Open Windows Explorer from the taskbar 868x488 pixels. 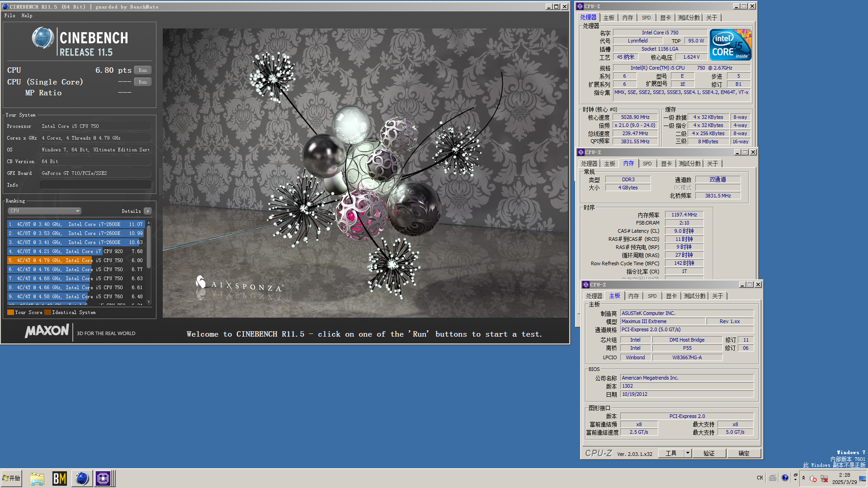click(37, 479)
